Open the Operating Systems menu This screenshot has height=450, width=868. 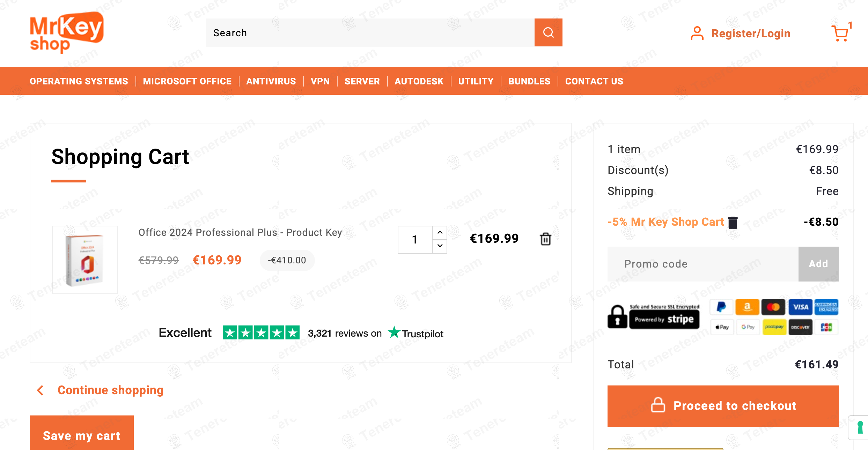pyautogui.click(x=79, y=81)
